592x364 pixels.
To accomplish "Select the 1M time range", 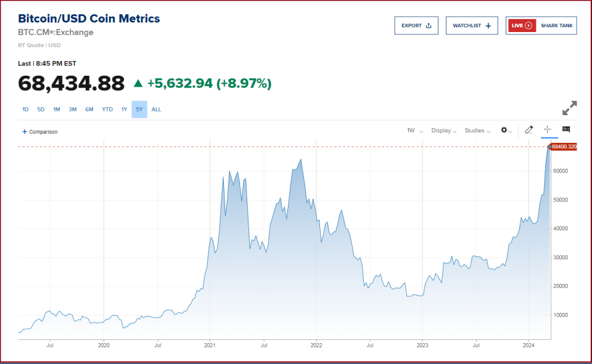I will pos(57,110).
